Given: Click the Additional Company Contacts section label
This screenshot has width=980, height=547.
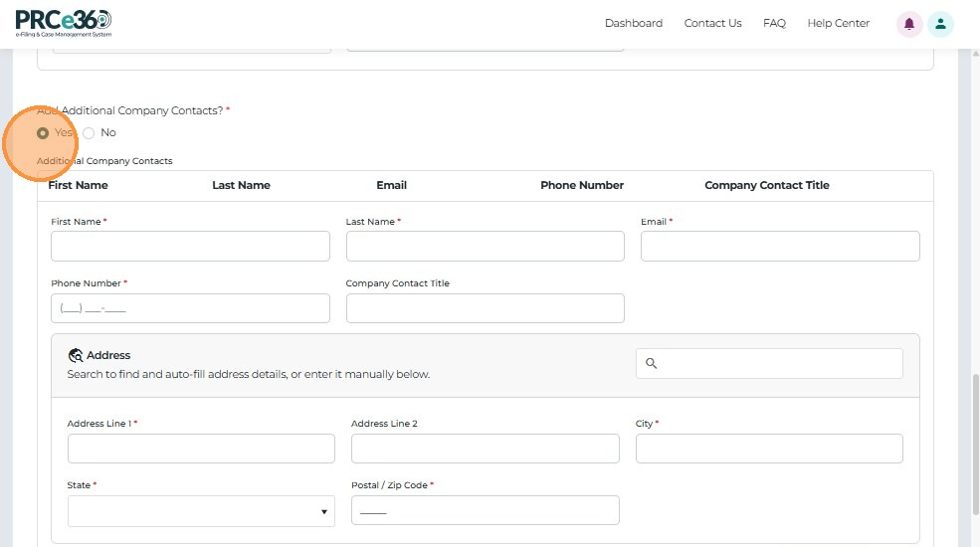Looking at the screenshot, I should (x=104, y=160).
